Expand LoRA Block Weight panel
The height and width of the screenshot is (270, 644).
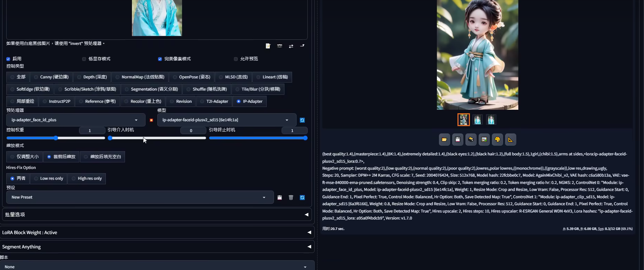(x=157, y=232)
